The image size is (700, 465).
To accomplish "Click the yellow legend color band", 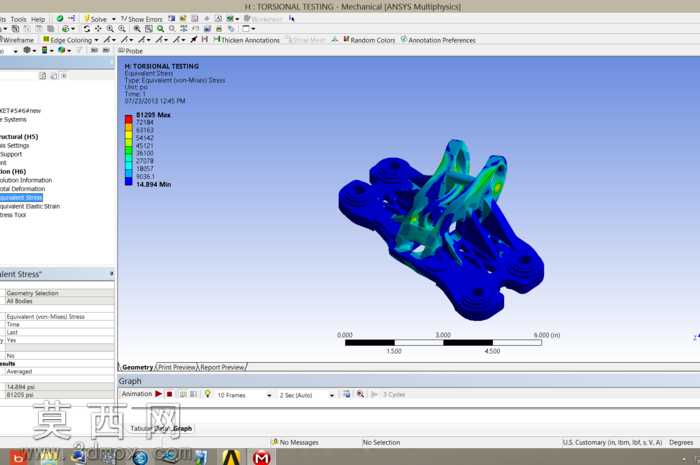I will (x=129, y=134).
